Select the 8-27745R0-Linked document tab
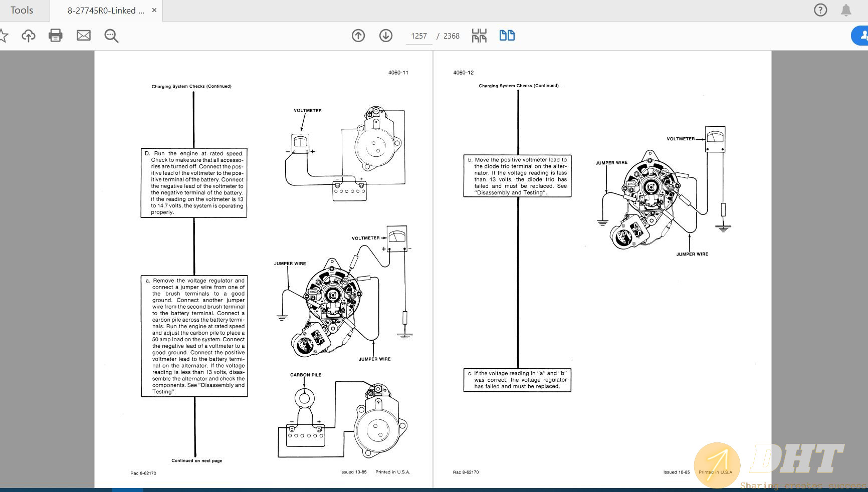This screenshot has width=868, height=492. click(105, 11)
